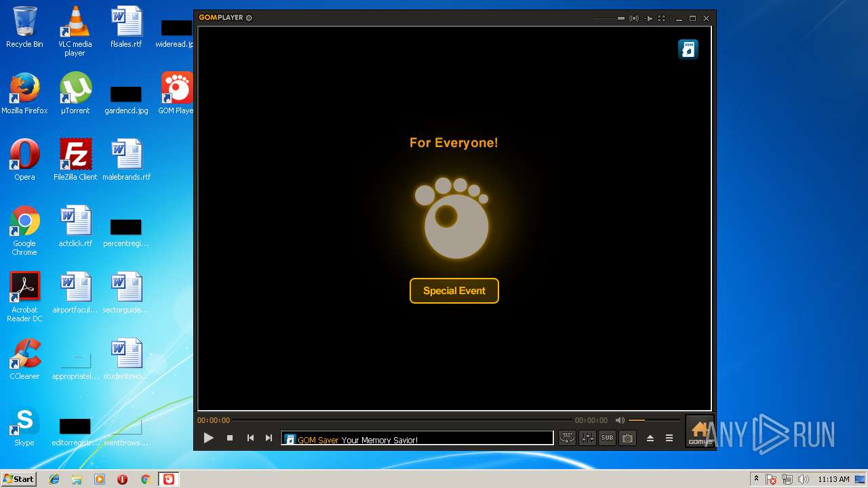
Task: Open a file with the eject icon
Action: coord(650,438)
